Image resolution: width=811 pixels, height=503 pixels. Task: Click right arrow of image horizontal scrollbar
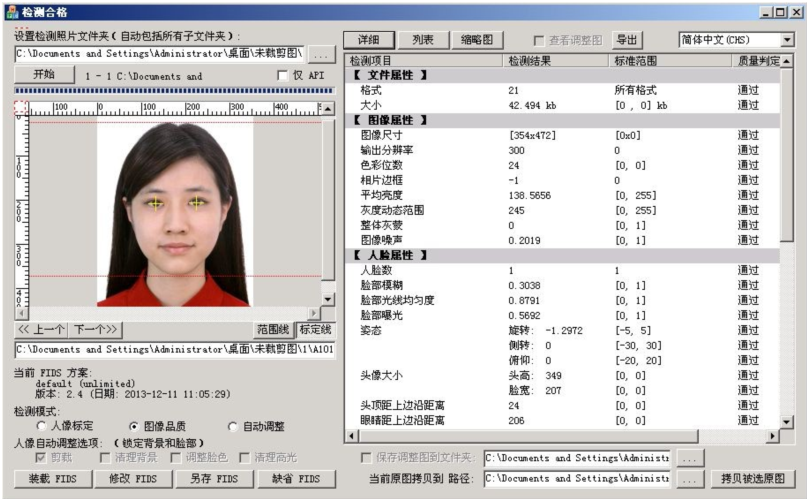pos(315,313)
